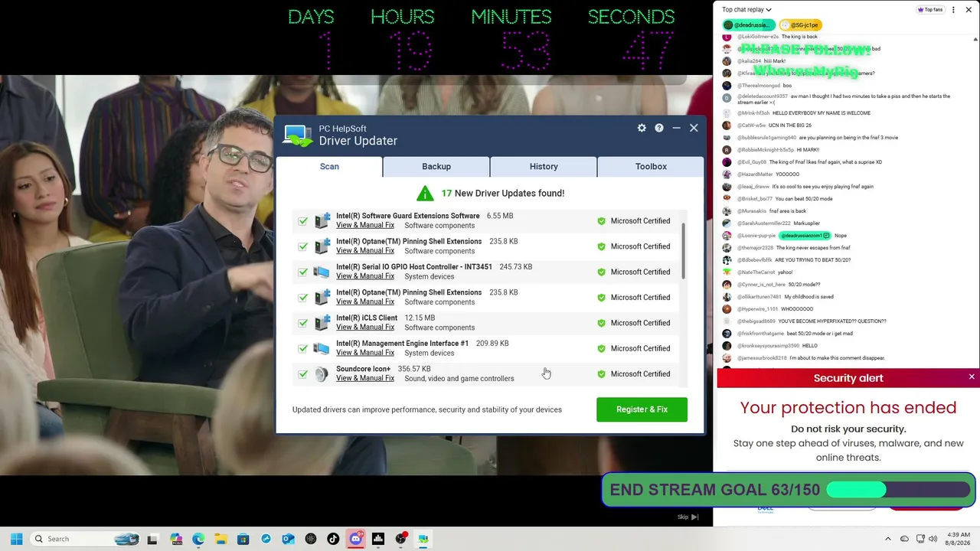
Task: Open the chat three-dot options menu
Action: (x=953, y=10)
